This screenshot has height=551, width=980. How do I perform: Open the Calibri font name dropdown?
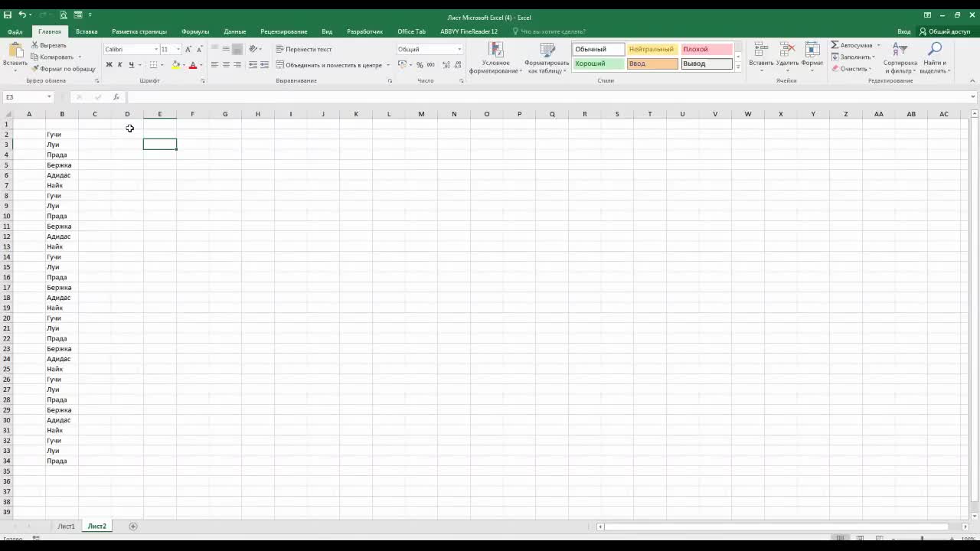[156, 49]
